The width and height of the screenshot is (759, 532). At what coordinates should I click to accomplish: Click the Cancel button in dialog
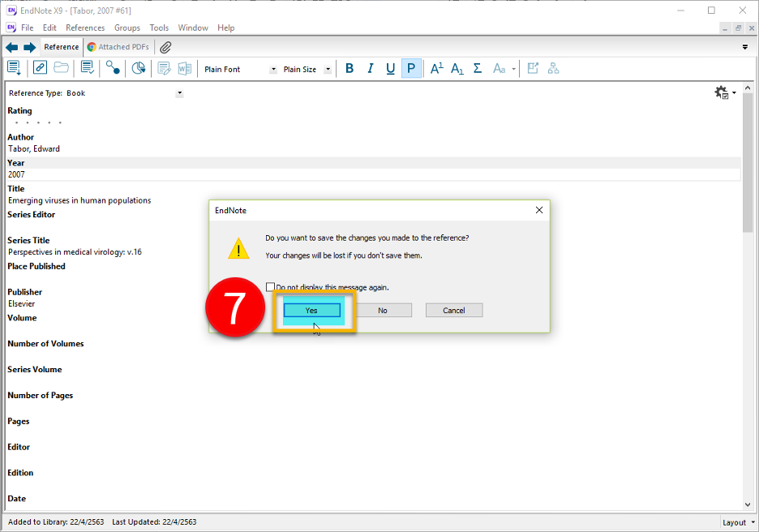coord(454,311)
